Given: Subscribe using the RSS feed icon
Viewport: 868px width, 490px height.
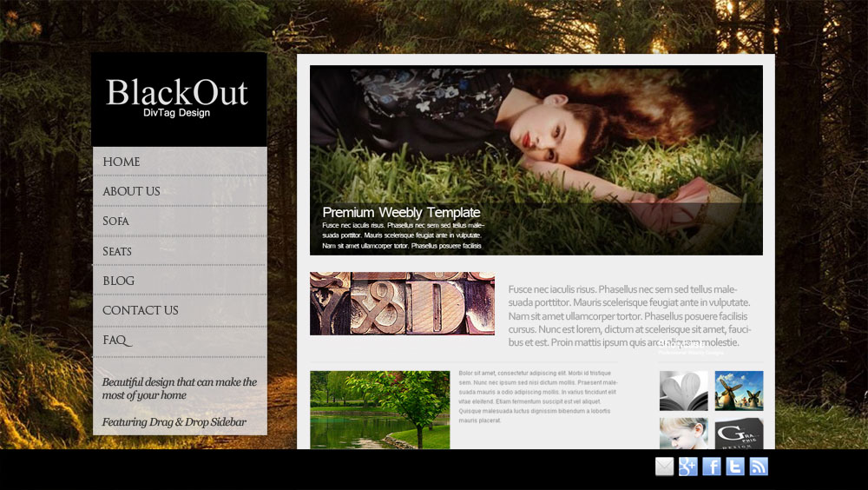Looking at the screenshot, I should (759, 467).
